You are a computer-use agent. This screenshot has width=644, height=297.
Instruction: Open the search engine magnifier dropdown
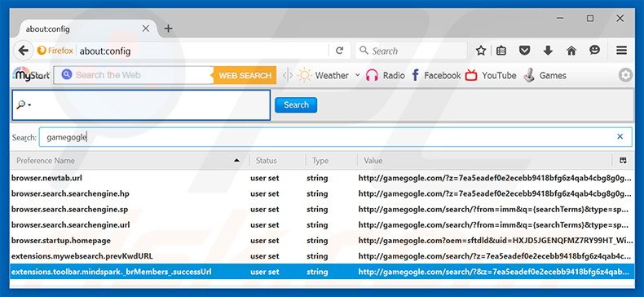pos(24,105)
